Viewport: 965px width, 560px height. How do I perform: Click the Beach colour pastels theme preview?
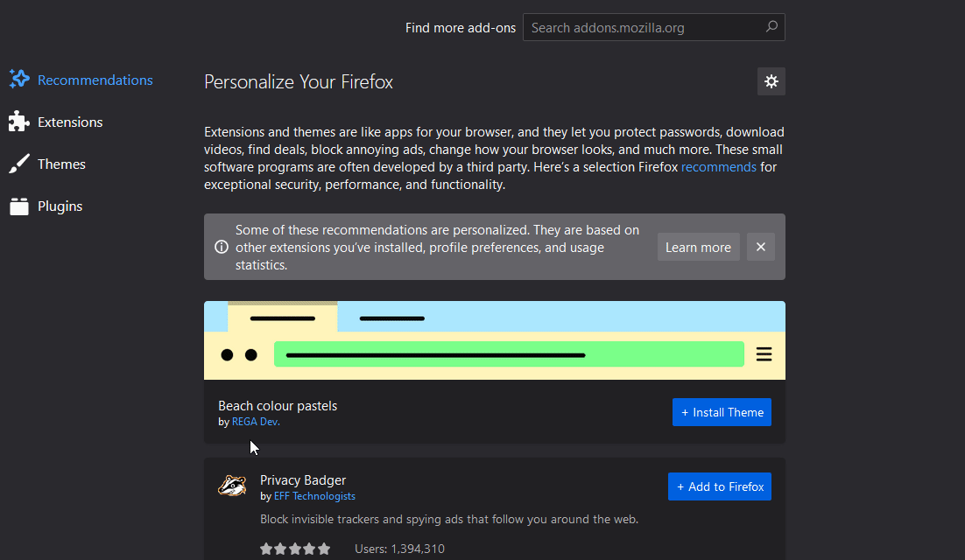494,340
